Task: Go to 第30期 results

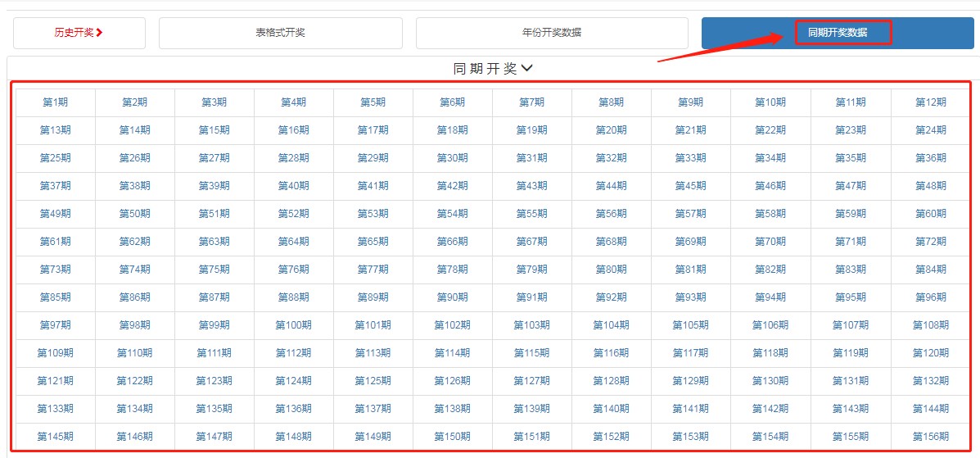Action: pos(453,158)
